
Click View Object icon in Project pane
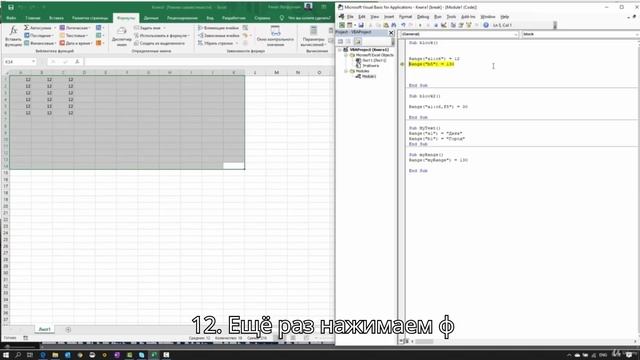click(348, 41)
